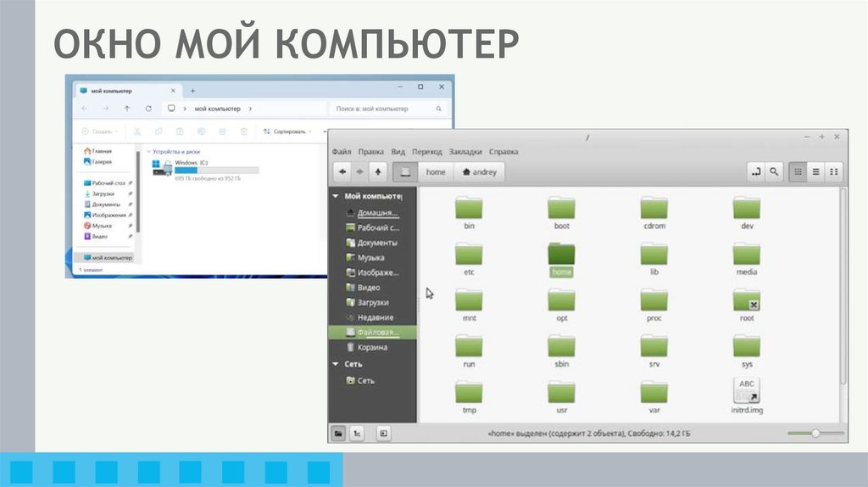This screenshot has width=868, height=487.
Task: Open the Создать dropdown in Explorer
Action: (100, 132)
